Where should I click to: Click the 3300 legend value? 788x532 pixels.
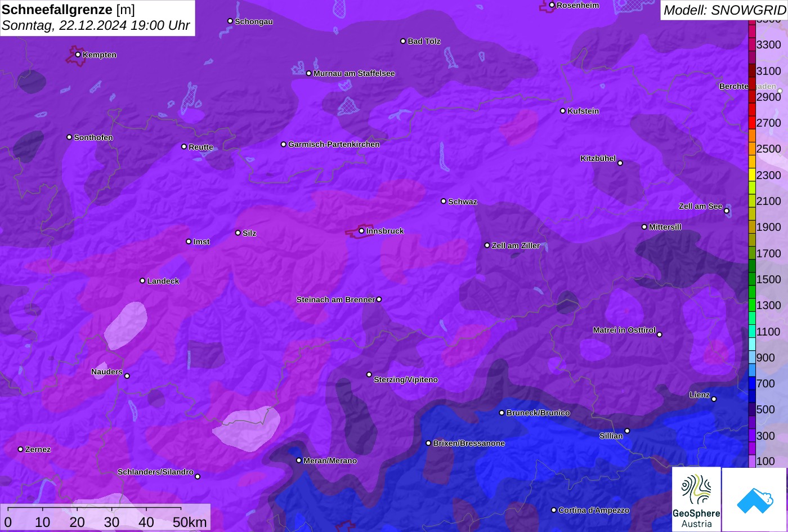coord(769,44)
